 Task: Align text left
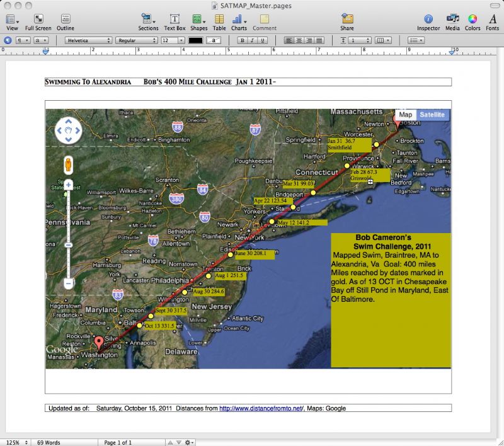289,40
